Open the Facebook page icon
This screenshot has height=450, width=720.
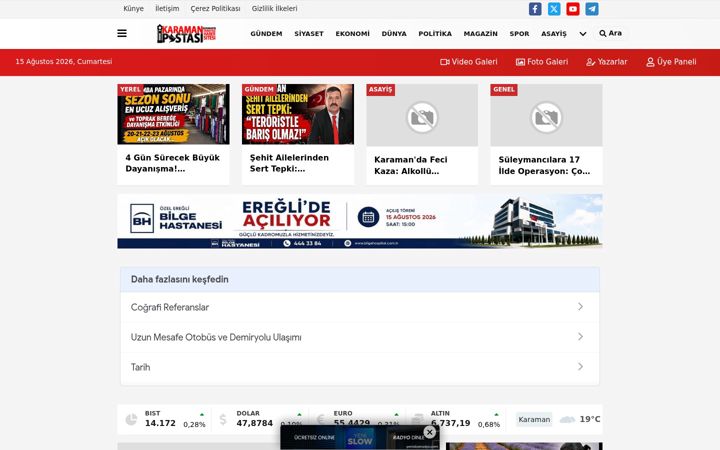(x=535, y=9)
